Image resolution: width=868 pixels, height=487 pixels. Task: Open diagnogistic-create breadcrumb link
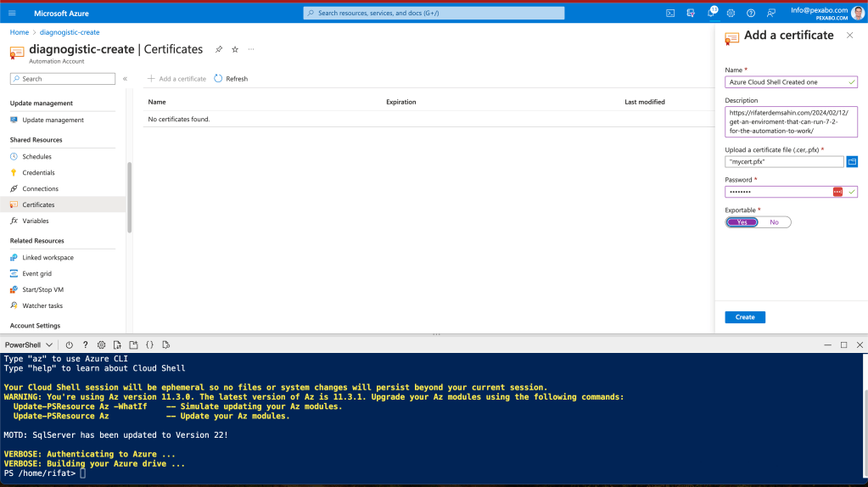[70, 32]
